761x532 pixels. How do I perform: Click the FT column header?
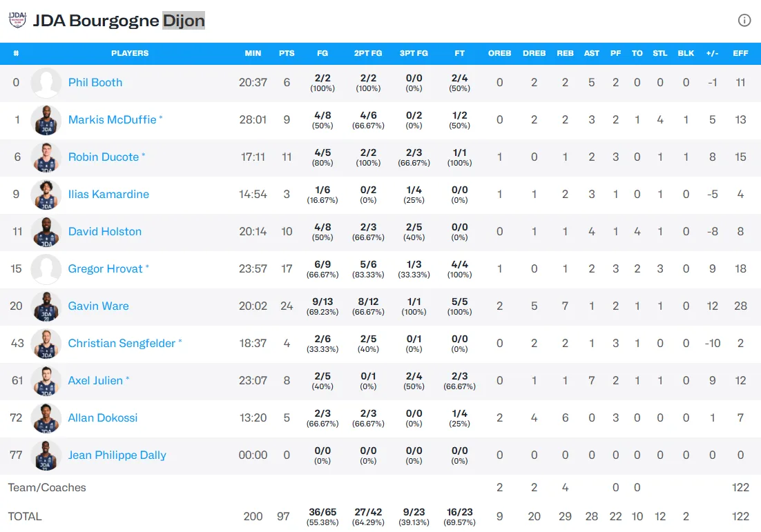pos(460,53)
